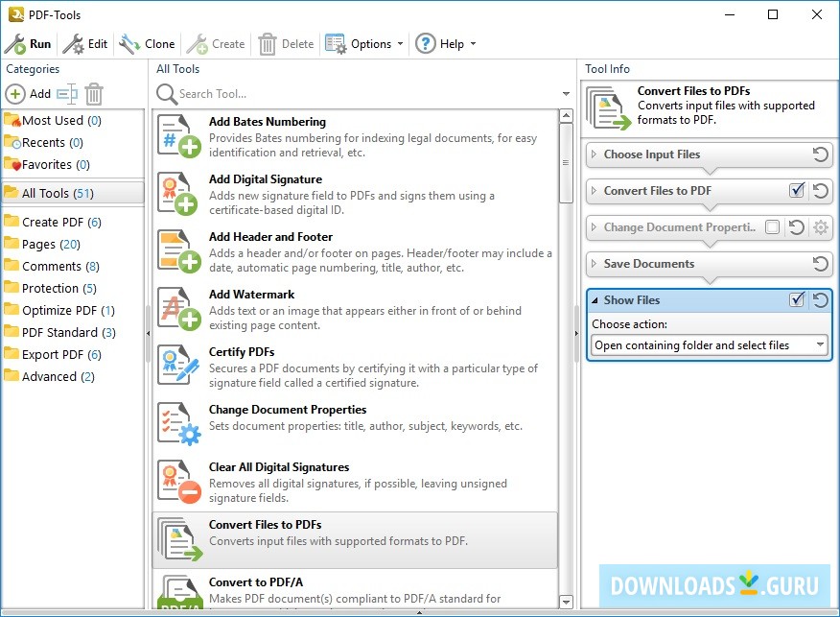Click the Add Watermark tool title
This screenshot has width=840, height=617.
pyautogui.click(x=251, y=295)
